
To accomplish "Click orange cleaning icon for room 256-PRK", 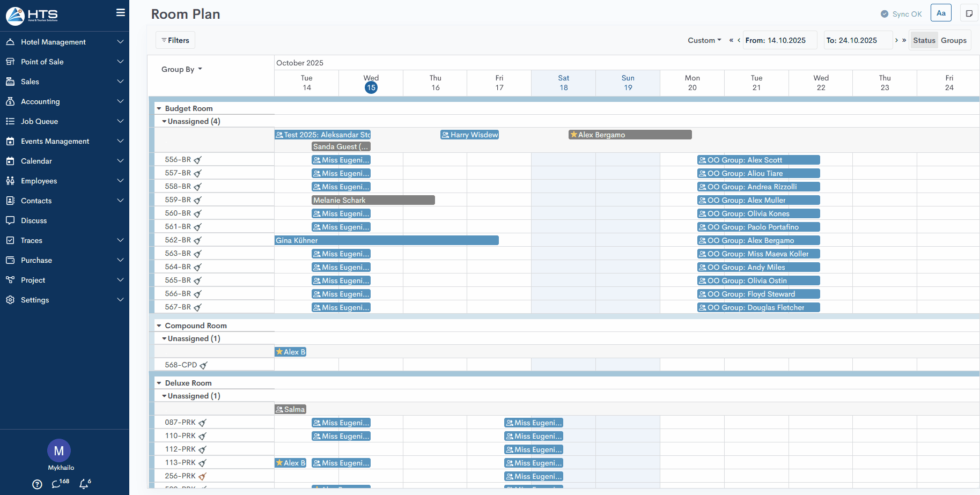I will point(202,476).
